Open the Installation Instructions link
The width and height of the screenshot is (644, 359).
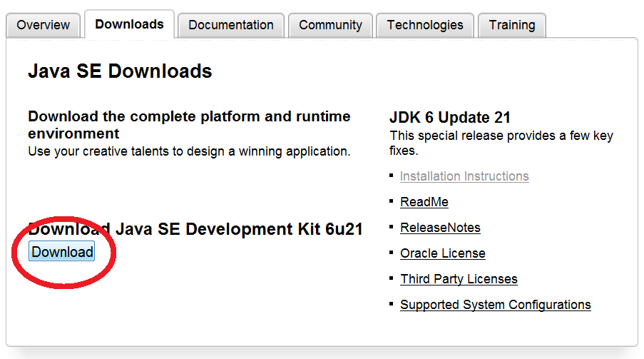pyautogui.click(x=464, y=176)
